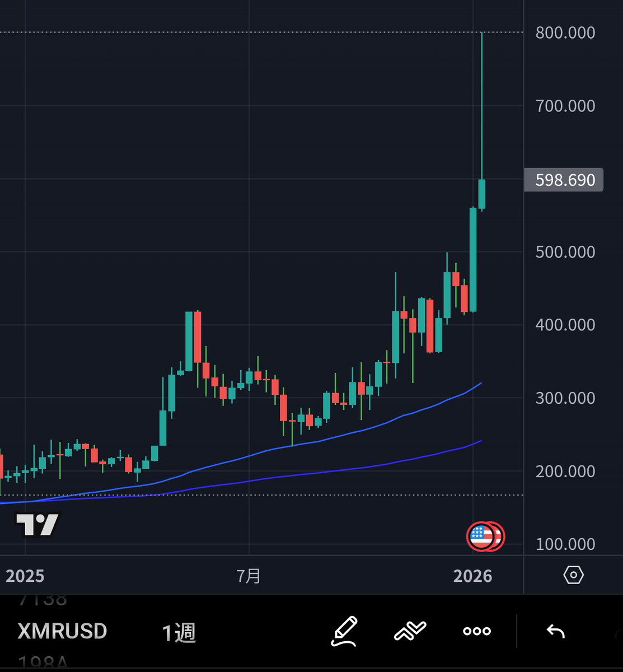
Task: Click the undo arrow icon
Action: click(x=555, y=631)
